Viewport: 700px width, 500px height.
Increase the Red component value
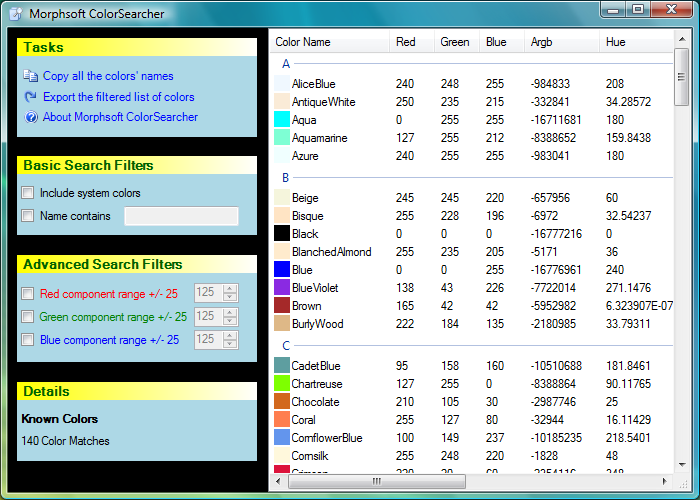[x=230, y=288]
